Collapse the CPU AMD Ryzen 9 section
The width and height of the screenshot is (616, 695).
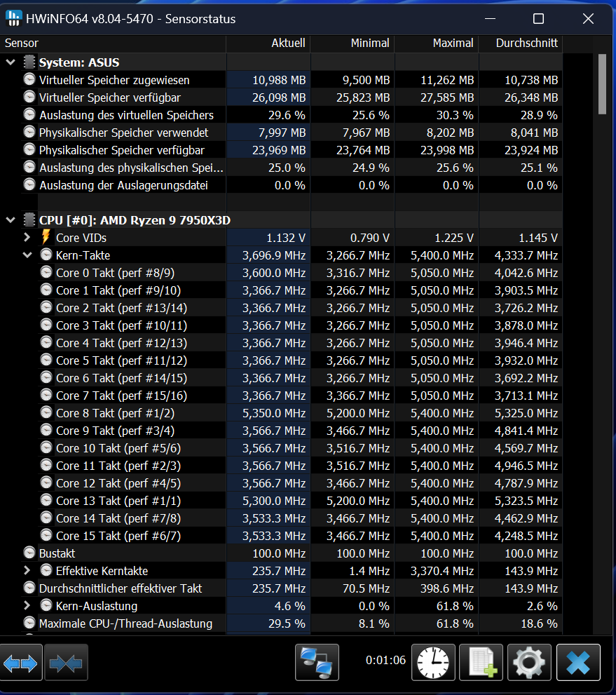click(x=11, y=220)
